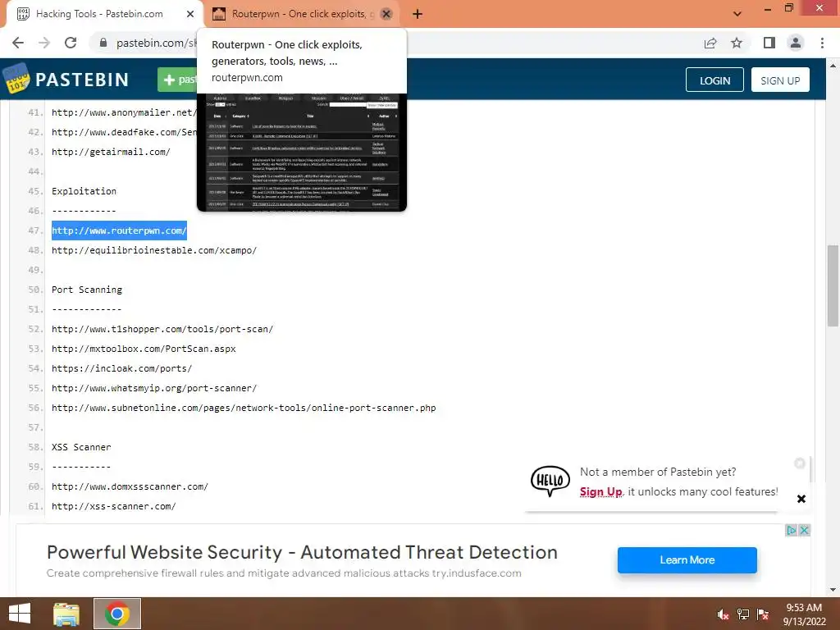The width and height of the screenshot is (840, 630).
Task: Close the Routerpwn tab
Action: [386, 14]
